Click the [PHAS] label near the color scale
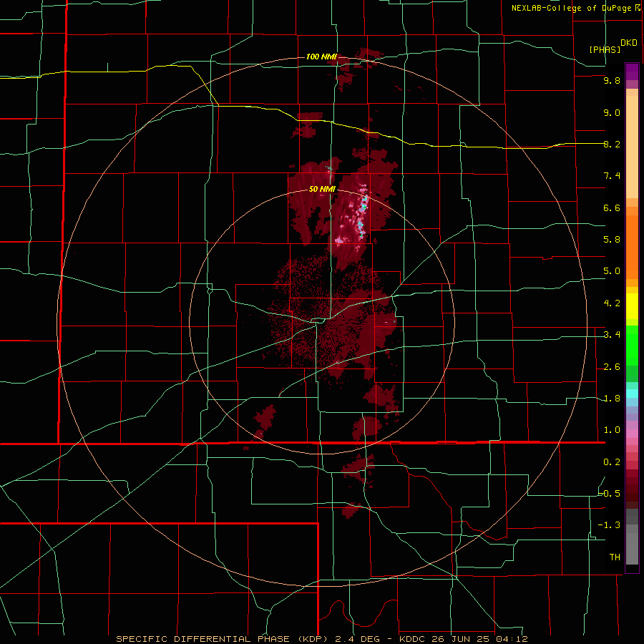The width and height of the screenshot is (644, 644). [605, 50]
